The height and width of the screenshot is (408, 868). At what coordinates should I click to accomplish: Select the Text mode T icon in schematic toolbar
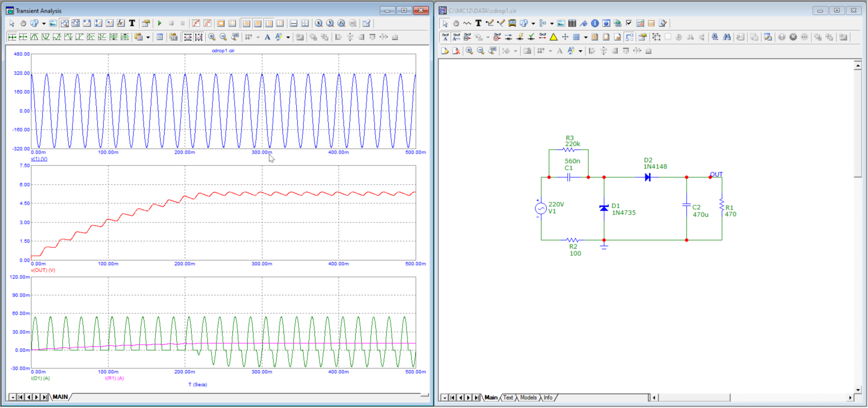pyautogui.click(x=478, y=23)
